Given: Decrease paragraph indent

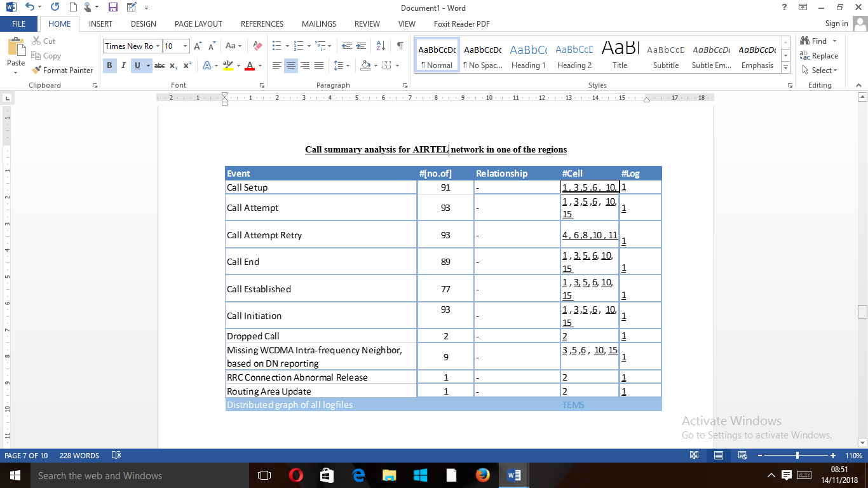Looking at the screenshot, I should [347, 46].
